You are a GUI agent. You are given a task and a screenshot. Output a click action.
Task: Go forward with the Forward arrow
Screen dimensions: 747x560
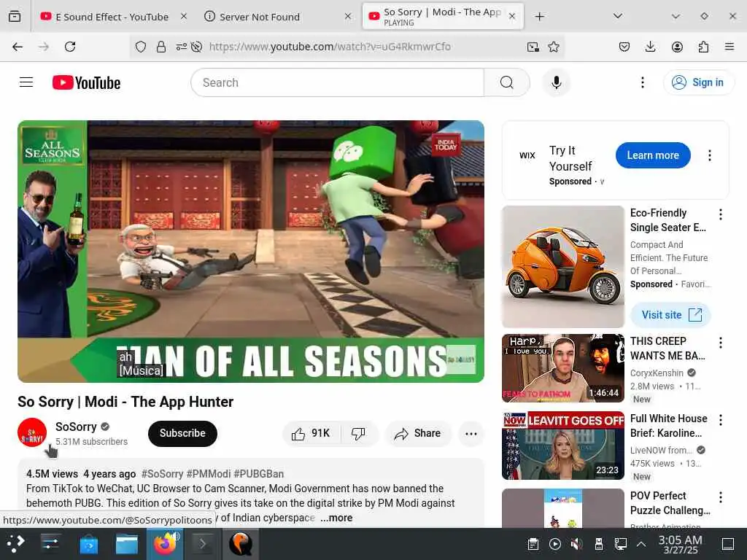pos(44,47)
